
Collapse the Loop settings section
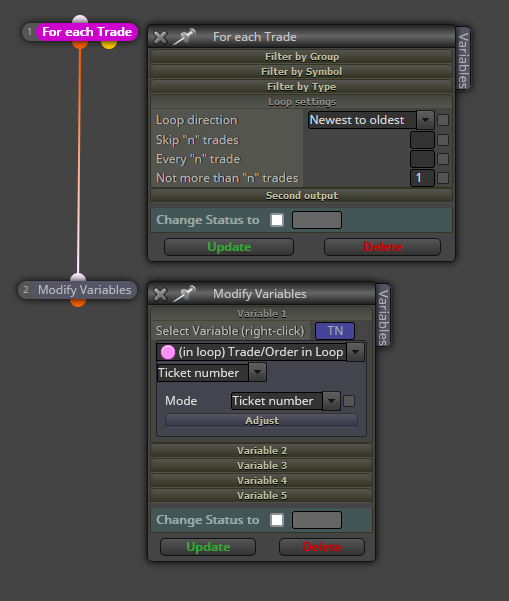[302, 102]
